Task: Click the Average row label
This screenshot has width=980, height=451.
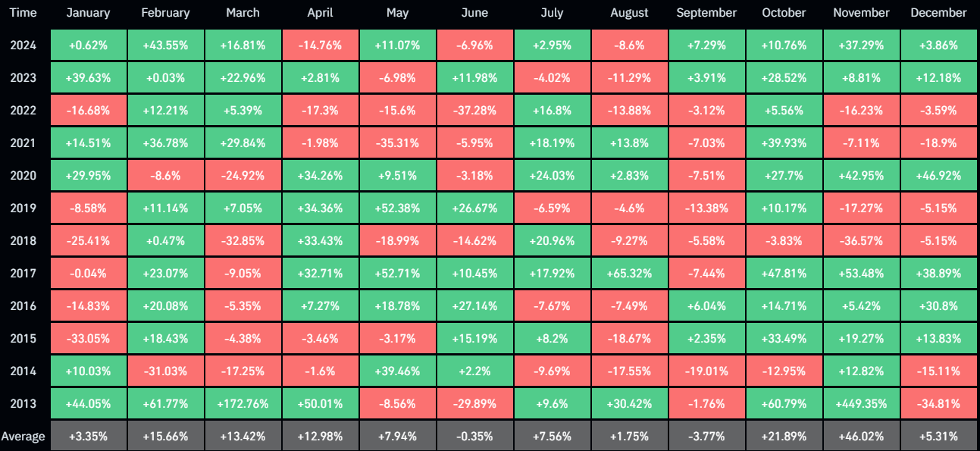Action: 23,437
